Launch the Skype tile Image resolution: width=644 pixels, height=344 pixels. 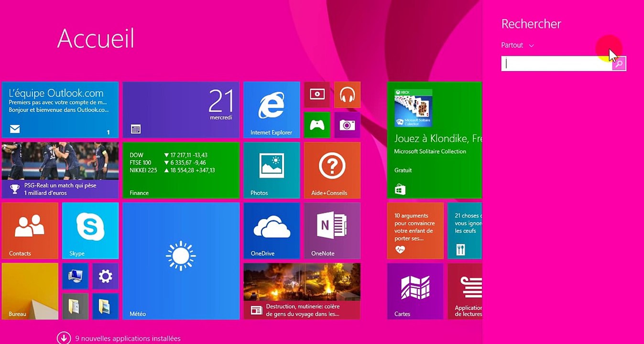point(90,231)
